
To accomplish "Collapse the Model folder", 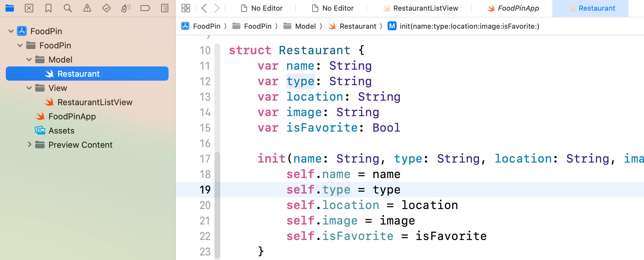I will coord(29,60).
